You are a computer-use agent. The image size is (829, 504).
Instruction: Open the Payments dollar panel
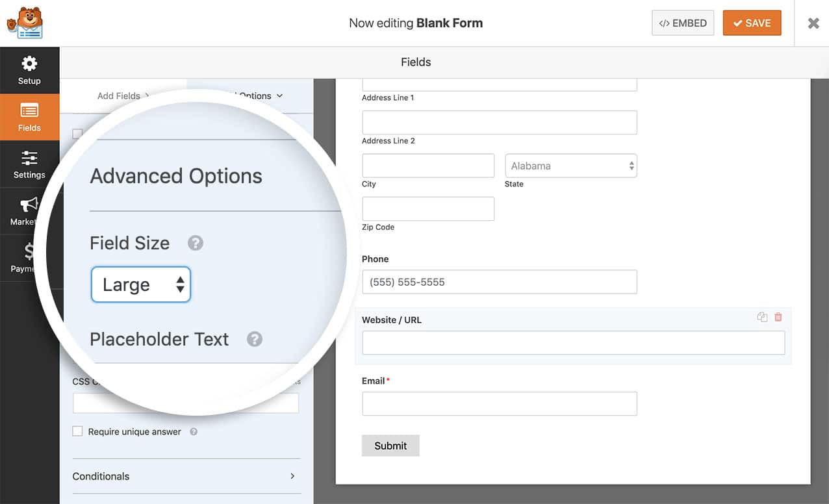27,258
